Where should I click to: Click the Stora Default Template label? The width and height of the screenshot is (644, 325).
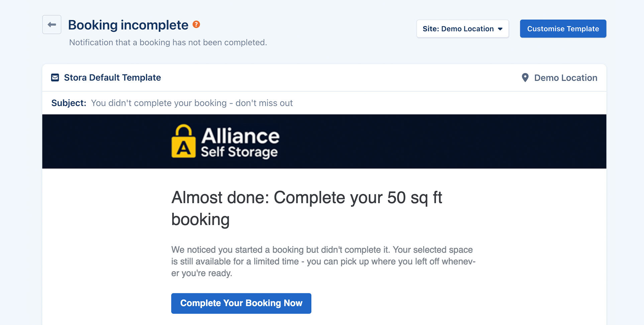[x=112, y=77]
